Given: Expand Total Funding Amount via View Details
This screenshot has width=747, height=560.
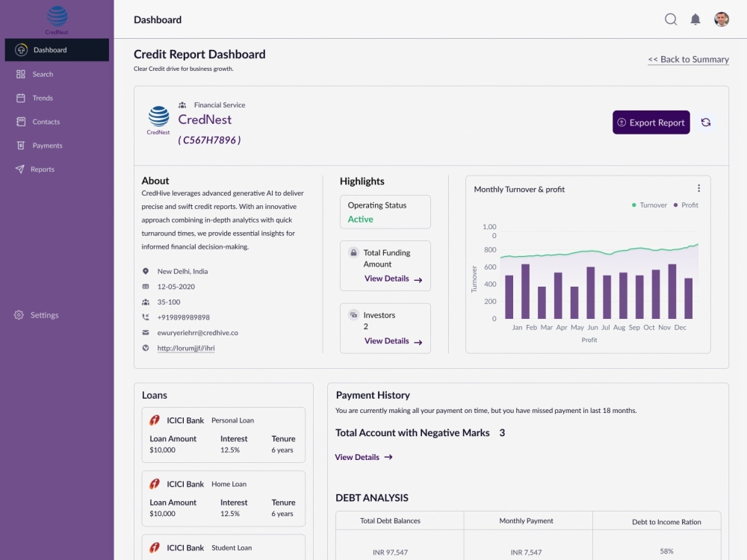Looking at the screenshot, I should point(385,278).
